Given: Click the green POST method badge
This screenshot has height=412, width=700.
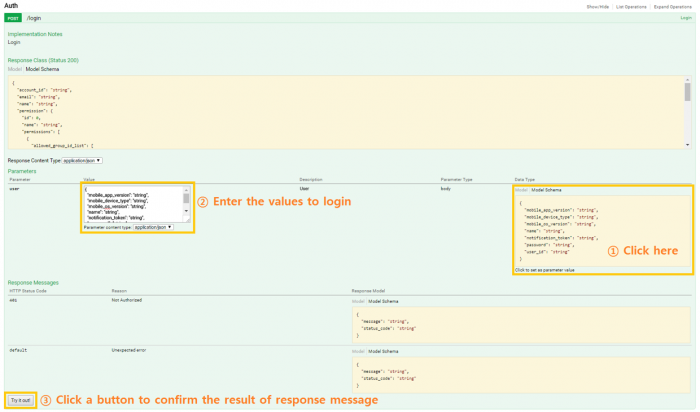Looking at the screenshot, I should pos(15,18).
